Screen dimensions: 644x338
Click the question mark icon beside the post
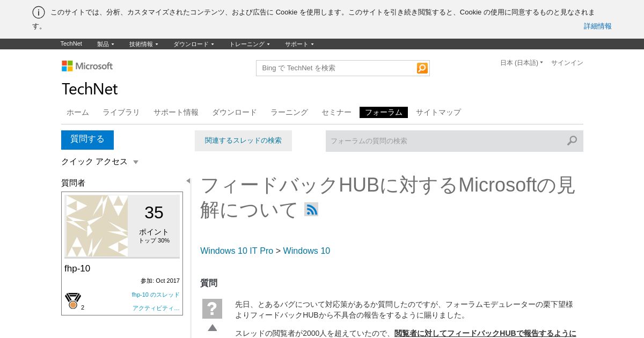pyautogui.click(x=212, y=309)
